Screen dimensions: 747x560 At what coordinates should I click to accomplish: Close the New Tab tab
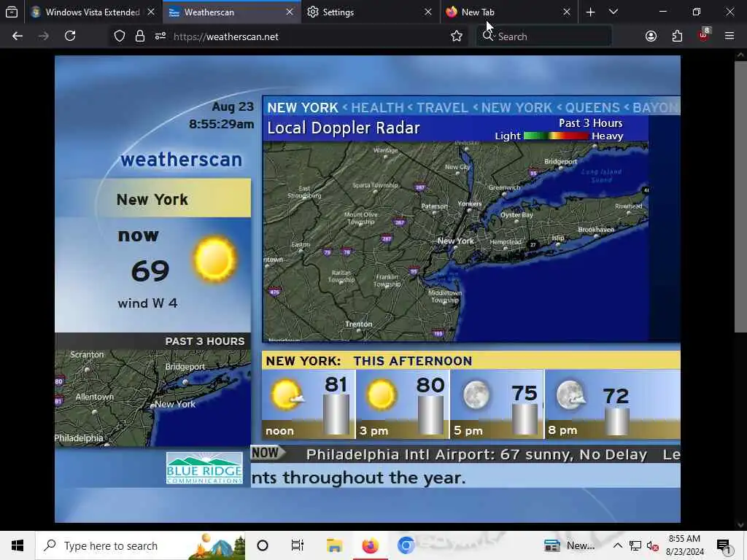[x=566, y=12]
